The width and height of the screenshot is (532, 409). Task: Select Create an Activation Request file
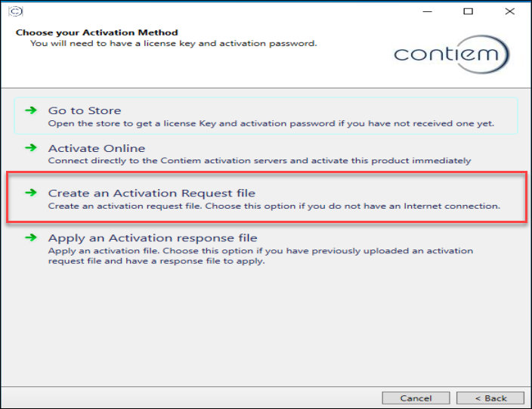click(152, 193)
